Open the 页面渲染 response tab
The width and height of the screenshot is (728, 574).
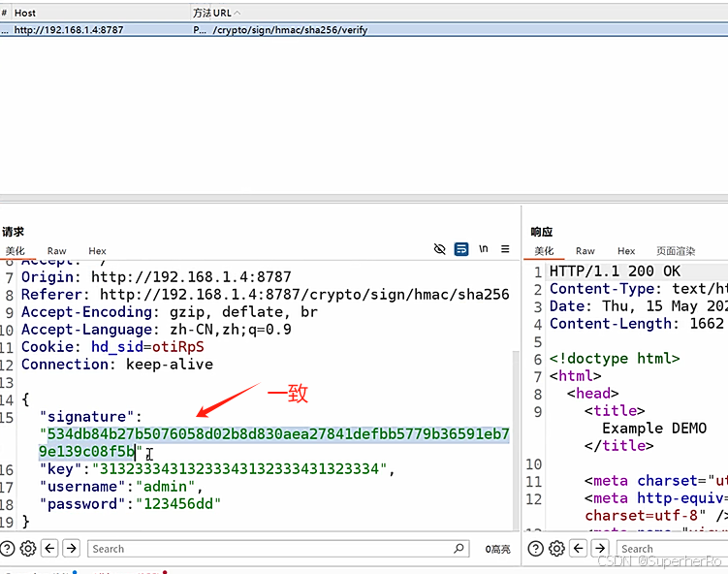pyautogui.click(x=676, y=251)
